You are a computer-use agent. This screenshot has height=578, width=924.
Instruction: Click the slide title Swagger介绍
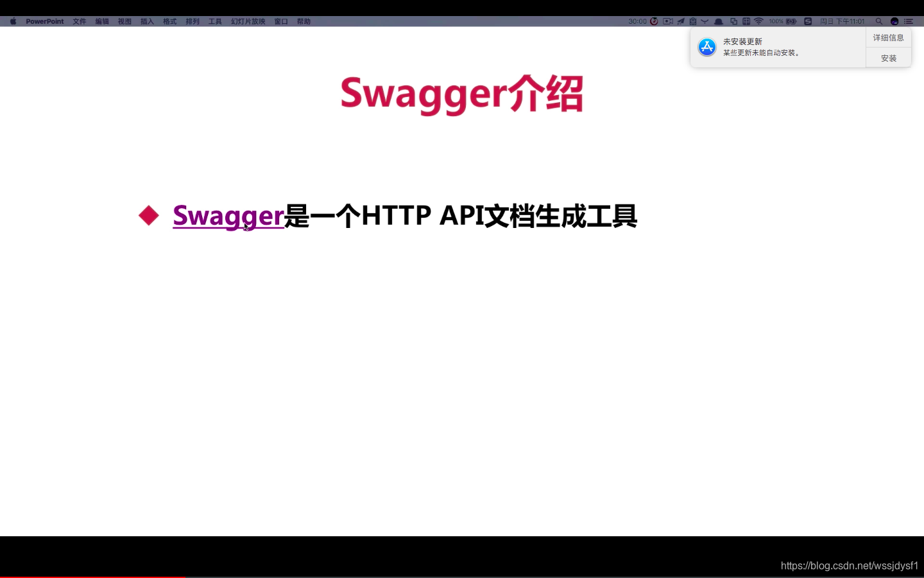[x=461, y=94]
